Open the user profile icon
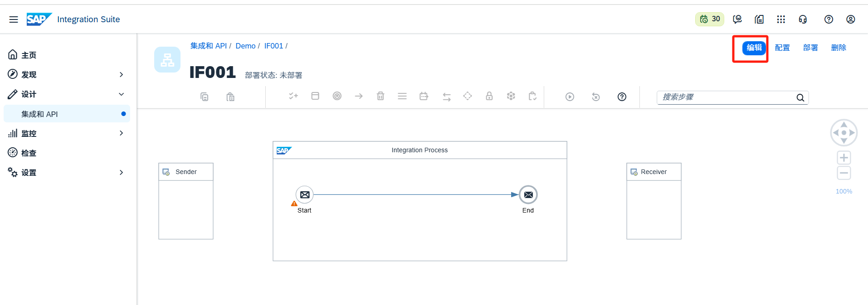 [851, 19]
